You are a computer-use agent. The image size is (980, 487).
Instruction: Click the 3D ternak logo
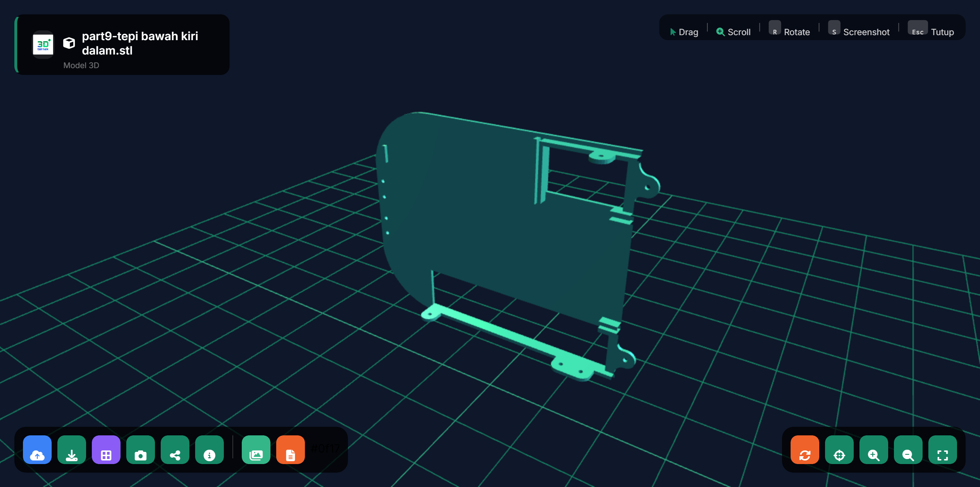click(x=43, y=44)
